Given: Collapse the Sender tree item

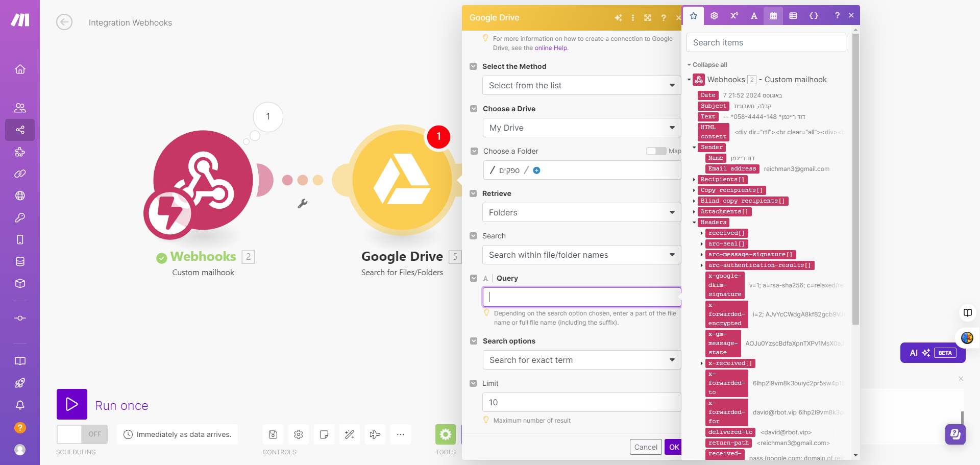Looking at the screenshot, I should tap(694, 148).
